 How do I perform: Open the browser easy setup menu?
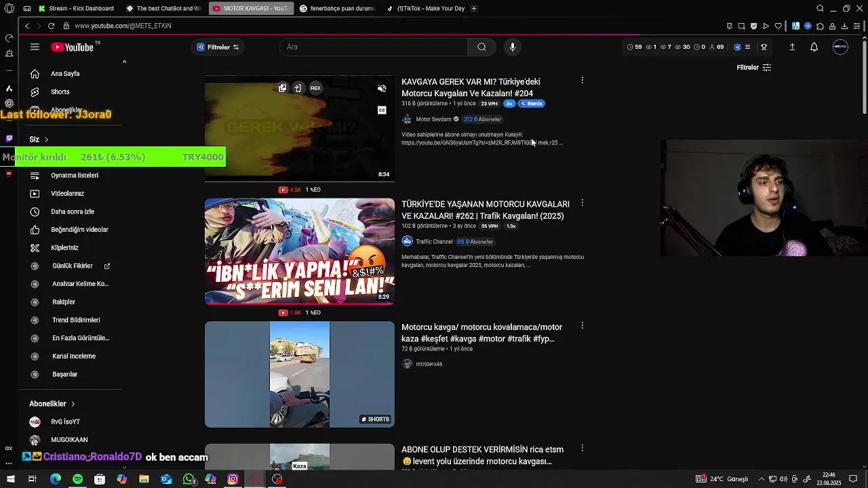click(858, 26)
